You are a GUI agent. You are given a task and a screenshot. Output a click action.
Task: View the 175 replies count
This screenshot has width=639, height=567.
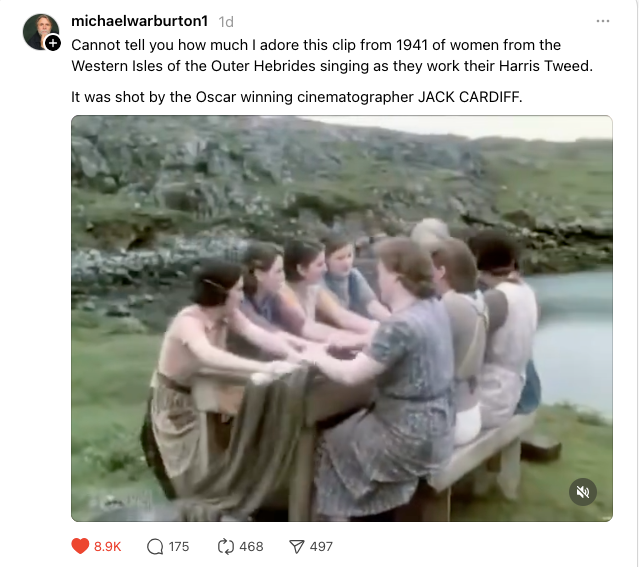(x=179, y=547)
